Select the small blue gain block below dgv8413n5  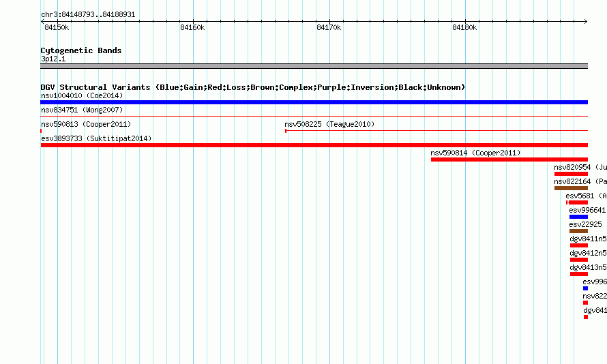coord(585,288)
